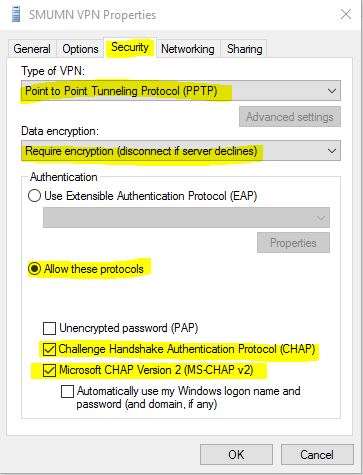This screenshot has width=363, height=475.
Task: Check Automatically use my Windows logon name
Action: click(67, 391)
